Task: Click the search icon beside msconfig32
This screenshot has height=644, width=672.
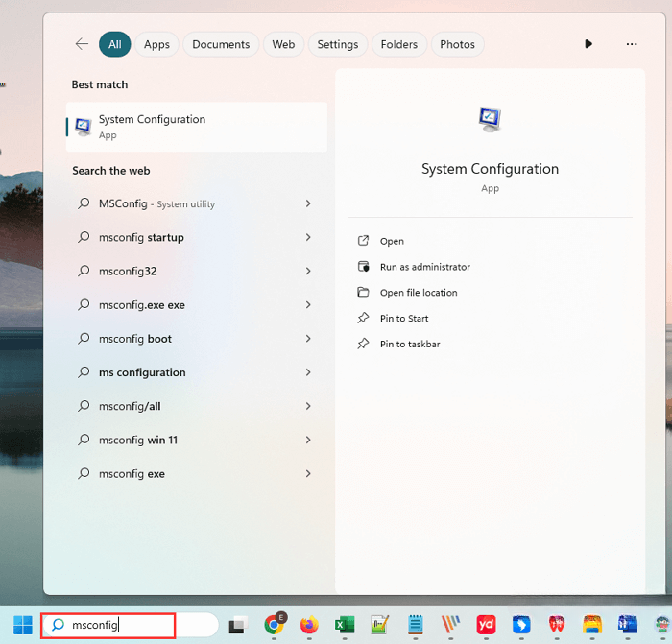Action: (84, 271)
